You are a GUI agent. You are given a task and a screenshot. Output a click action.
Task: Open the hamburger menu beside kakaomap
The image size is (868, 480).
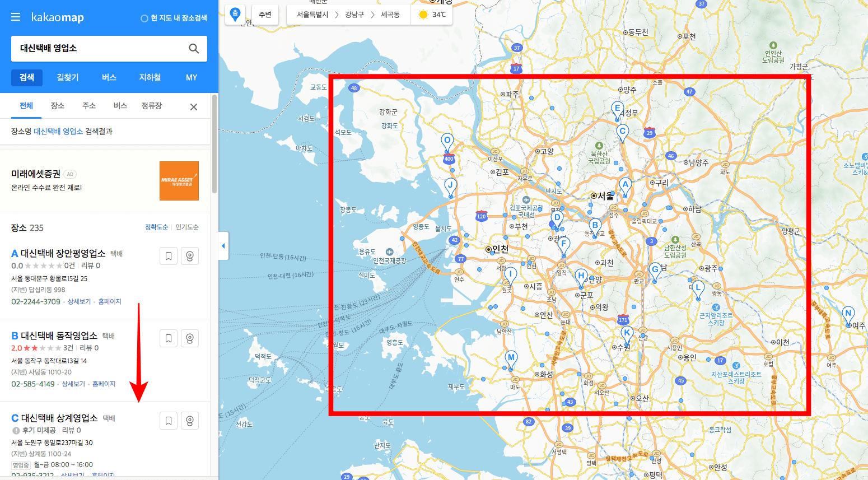pos(16,17)
